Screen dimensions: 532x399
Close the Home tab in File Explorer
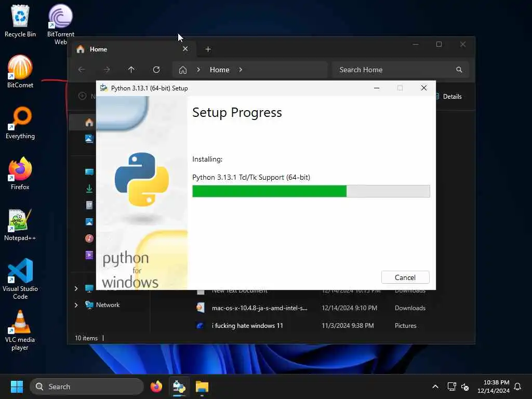[185, 49]
